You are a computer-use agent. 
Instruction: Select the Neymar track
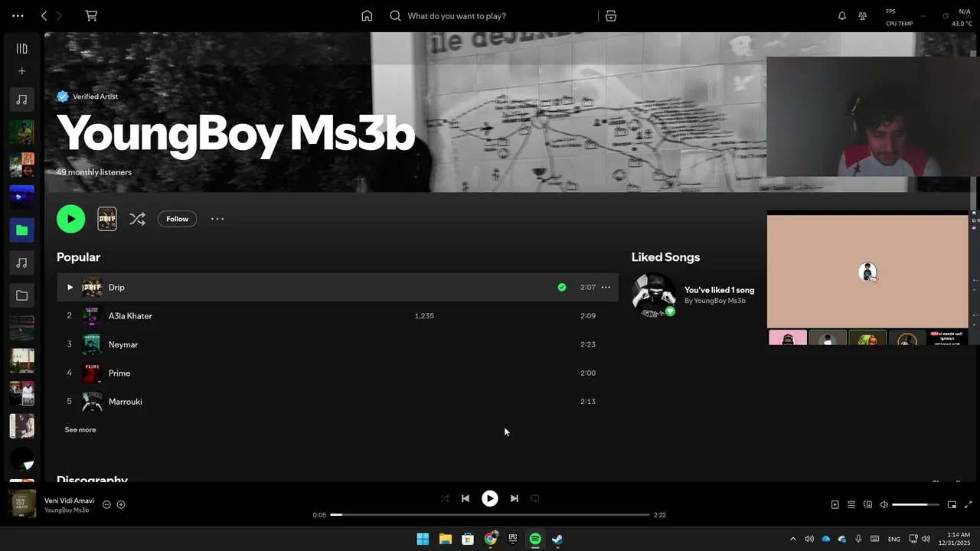click(x=338, y=344)
